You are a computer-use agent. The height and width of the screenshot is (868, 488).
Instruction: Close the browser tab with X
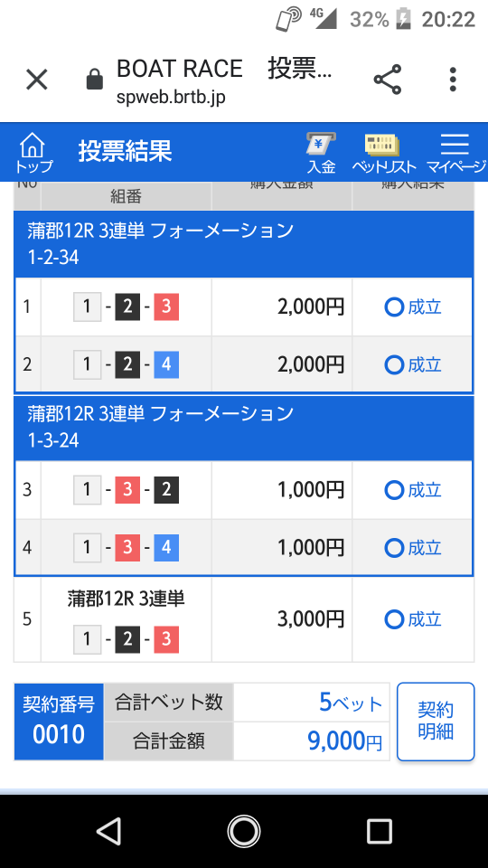coord(37,80)
